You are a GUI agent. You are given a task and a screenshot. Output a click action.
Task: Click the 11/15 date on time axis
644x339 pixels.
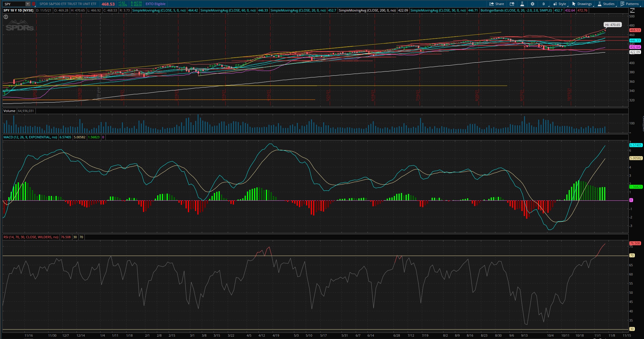click(627, 335)
